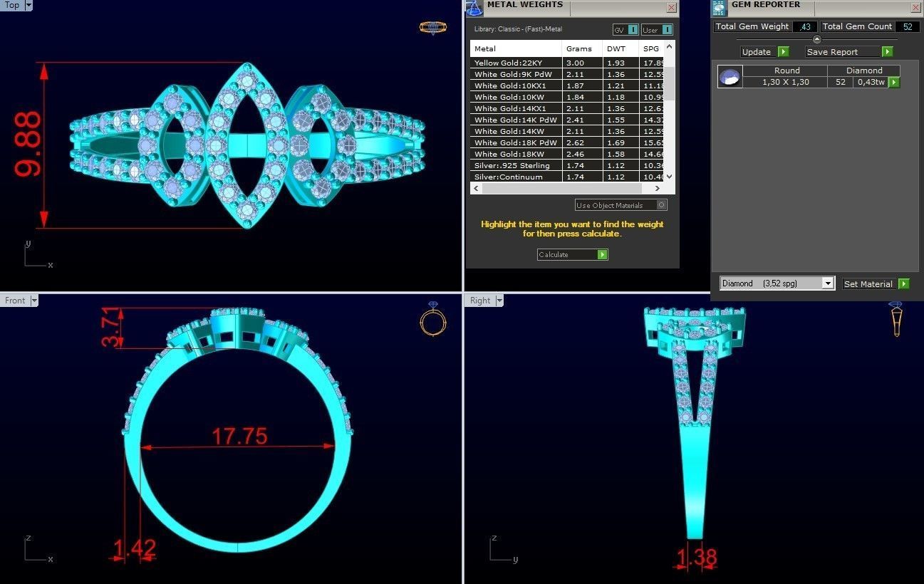
Task: Click the Front viewport label
Action: 15,301
